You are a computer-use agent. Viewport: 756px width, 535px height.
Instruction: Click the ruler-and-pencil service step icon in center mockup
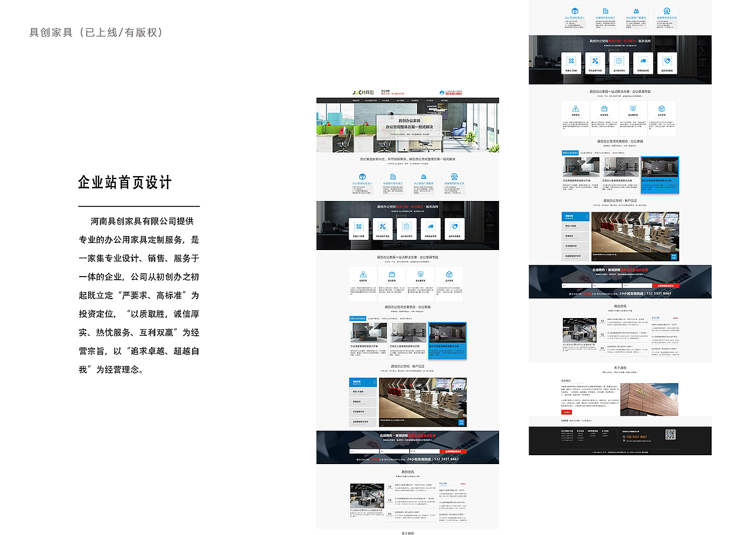[x=359, y=226]
